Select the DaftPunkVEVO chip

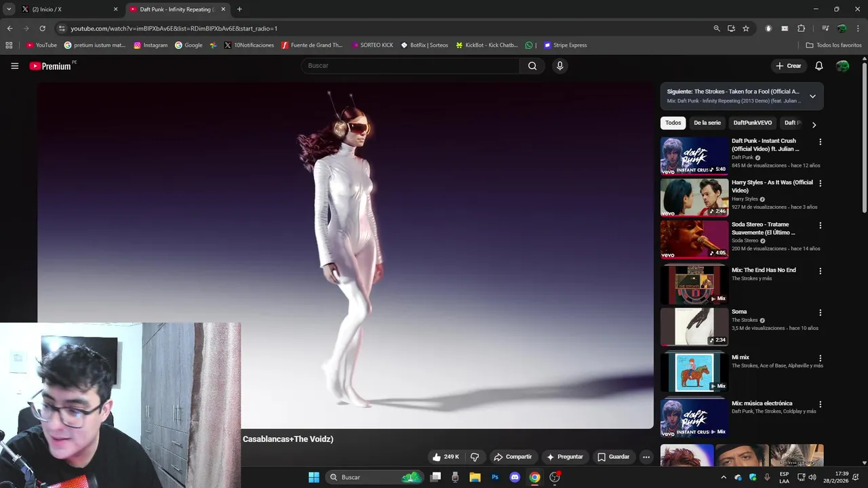point(753,123)
